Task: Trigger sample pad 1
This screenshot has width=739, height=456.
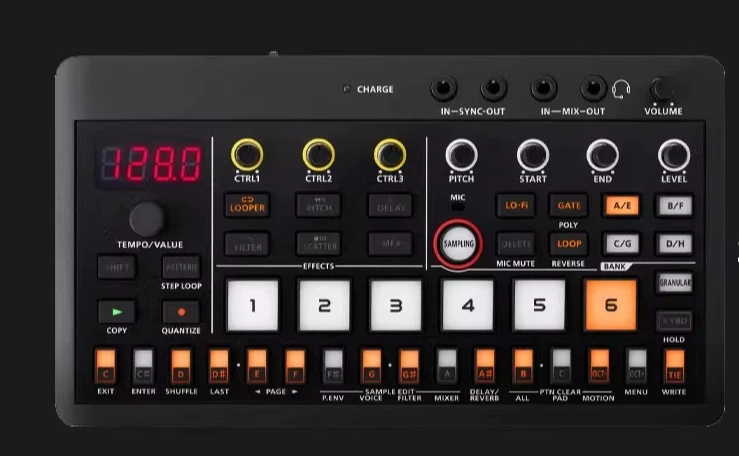Action: point(253,305)
